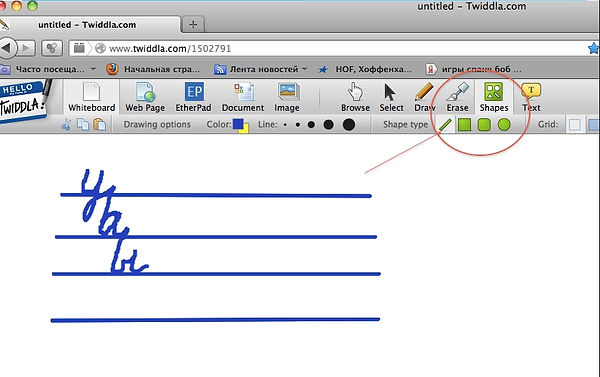The width and height of the screenshot is (600, 377).
Task: Select the Whiteboard tool
Action: [x=91, y=98]
